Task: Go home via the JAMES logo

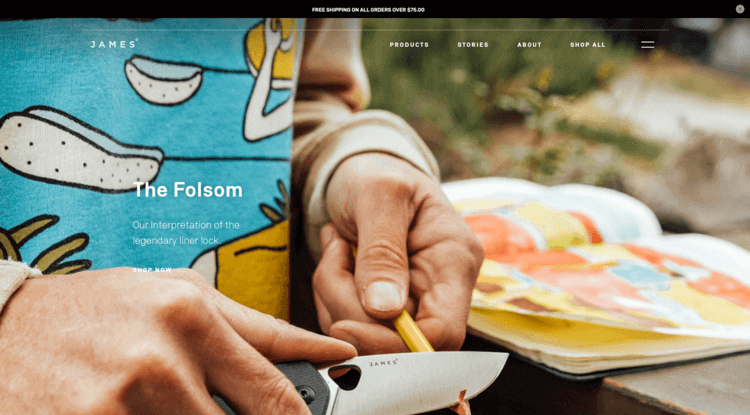Action: 114,44
